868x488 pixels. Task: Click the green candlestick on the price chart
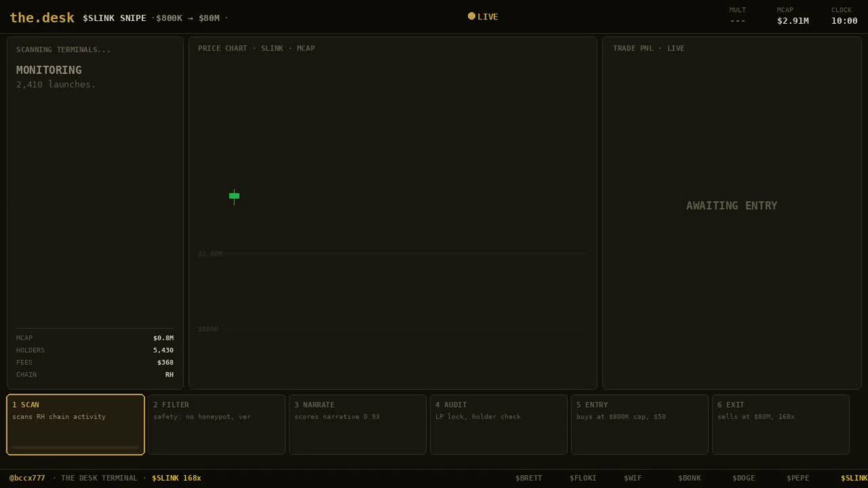pyautogui.click(x=234, y=196)
